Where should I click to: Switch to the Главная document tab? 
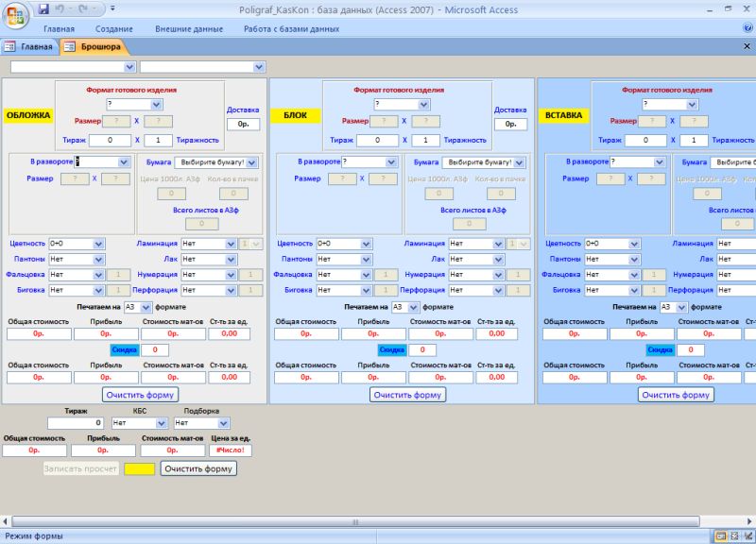click(x=29, y=46)
